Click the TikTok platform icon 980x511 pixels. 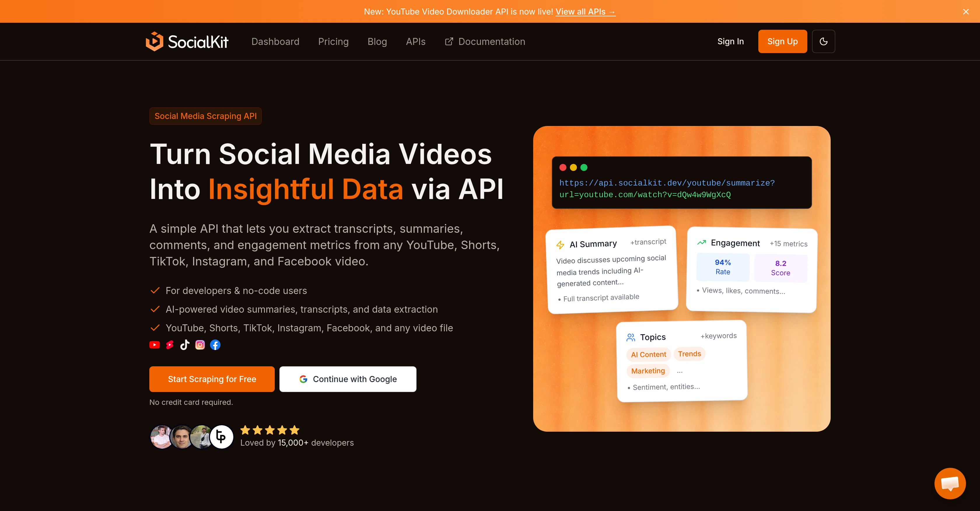tap(185, 345)
